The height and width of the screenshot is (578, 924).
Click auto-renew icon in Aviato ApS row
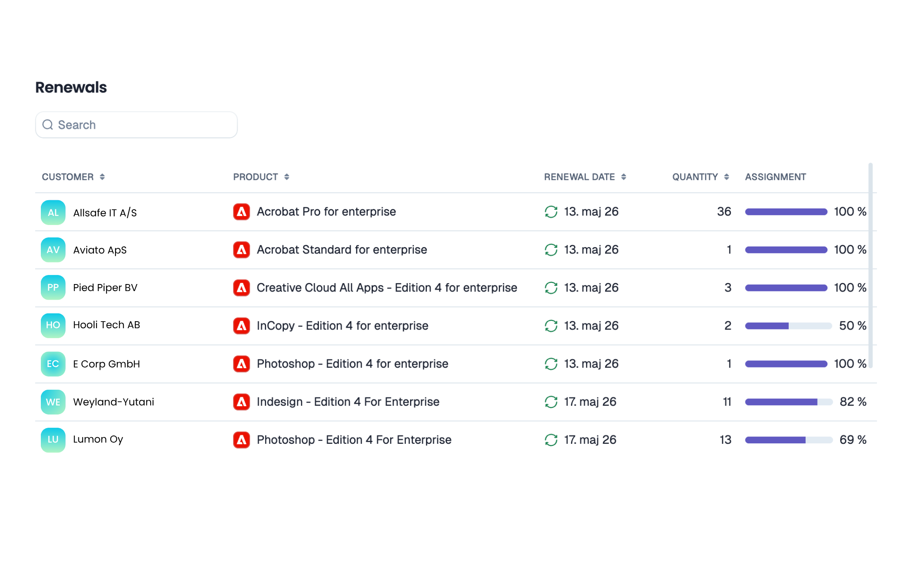pos(551,250)
